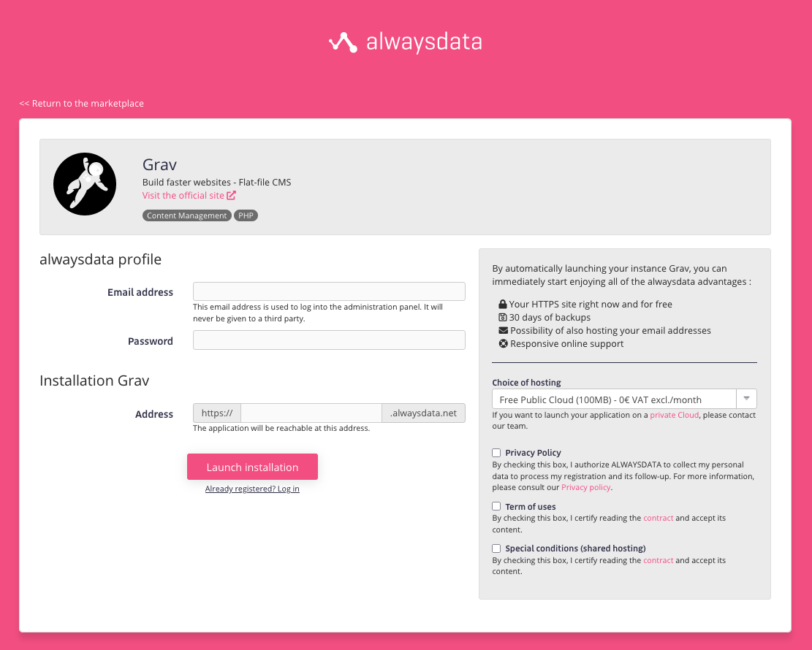Click the hosting dropdown arrow
This screenshot has height=650, width=812.
pos(746,399)
